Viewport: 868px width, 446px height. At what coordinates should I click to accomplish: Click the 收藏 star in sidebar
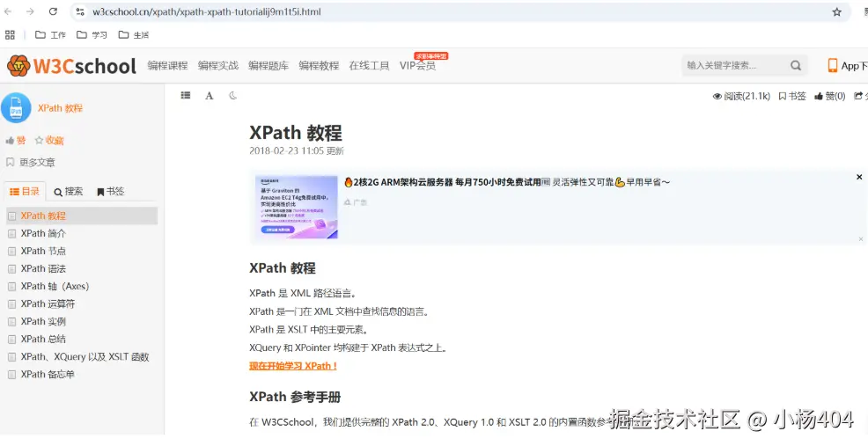tap(49, 141)
